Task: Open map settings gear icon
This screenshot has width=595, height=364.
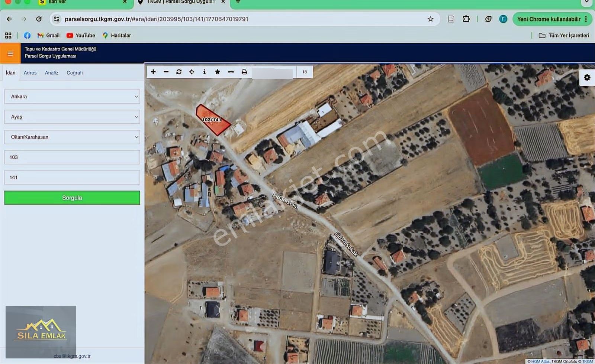Action: (x=587, y=77)
